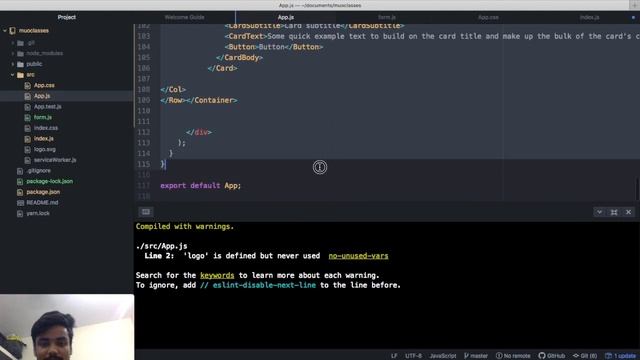Switch to the index.js editor tab
The image size is (640, 360).
tap(589, 17)
